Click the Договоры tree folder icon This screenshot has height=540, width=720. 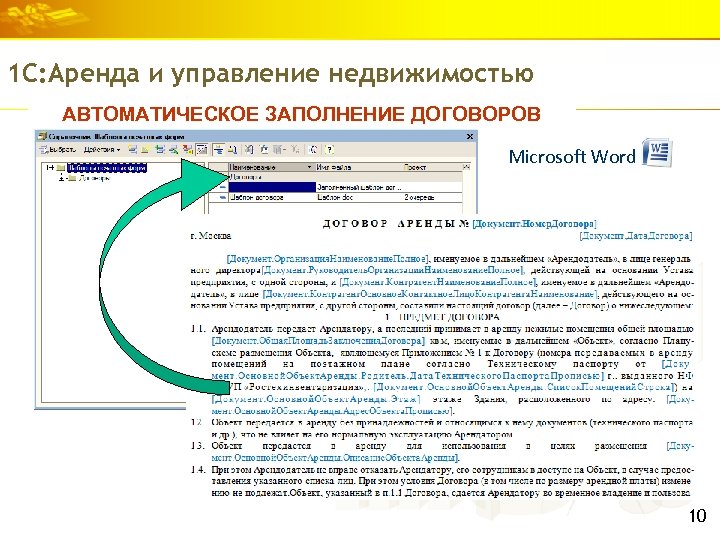pyautogui.click(x=72, y=178)
